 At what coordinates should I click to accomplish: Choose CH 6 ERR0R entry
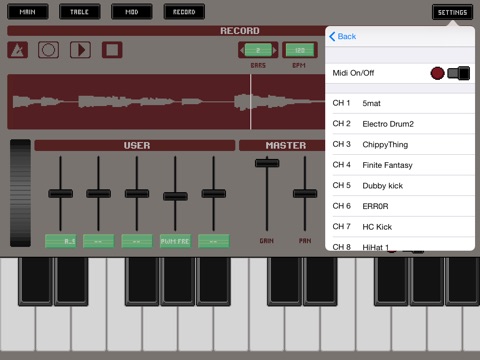(x=400, y=206)
